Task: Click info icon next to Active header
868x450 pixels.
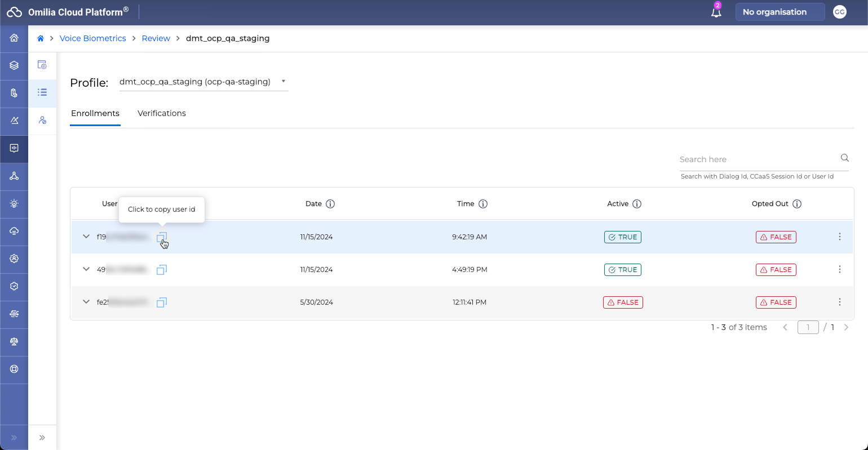Action: (637, 204)
